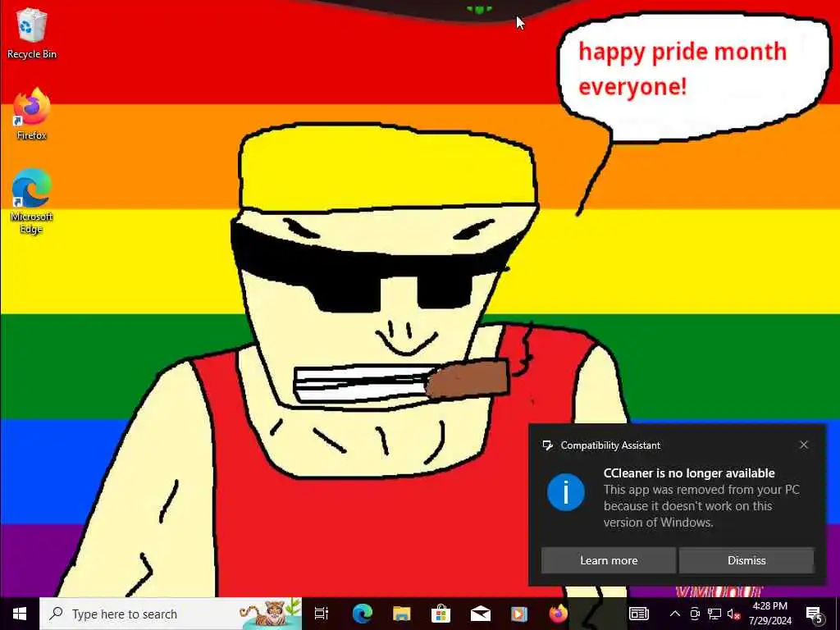Dismiss the Compatibility Assistant notification
Image resolution: width=840 pixels, height=630 pixels.
pyautogui.click(x=746, y=560)
